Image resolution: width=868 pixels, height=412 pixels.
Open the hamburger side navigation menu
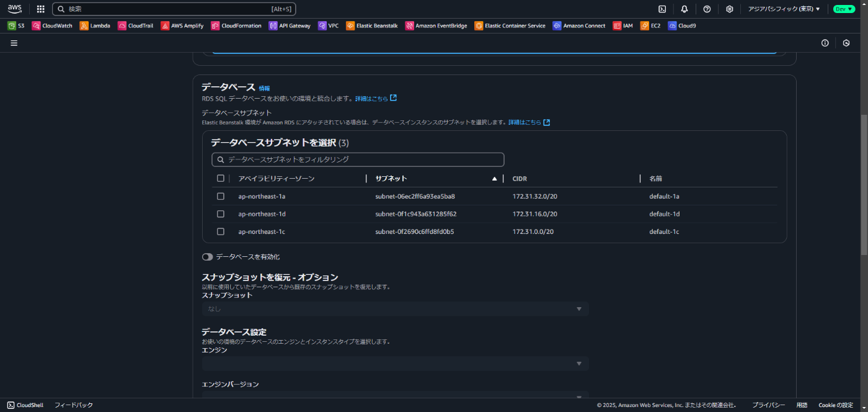pos(14,43)
